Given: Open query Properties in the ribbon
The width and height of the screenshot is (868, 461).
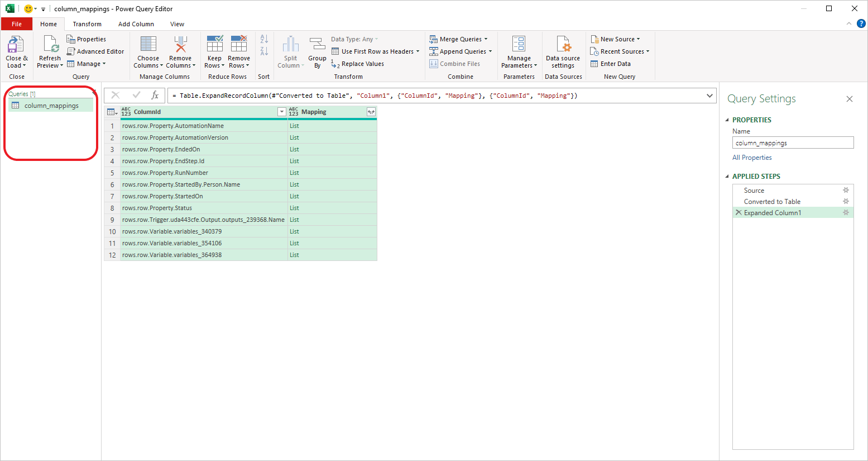Looking at the screenshot, I should coord(87,39).
